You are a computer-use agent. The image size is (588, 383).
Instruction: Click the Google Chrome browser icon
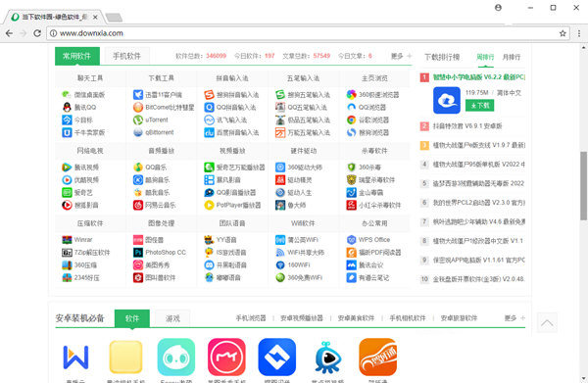click(352, 120)
